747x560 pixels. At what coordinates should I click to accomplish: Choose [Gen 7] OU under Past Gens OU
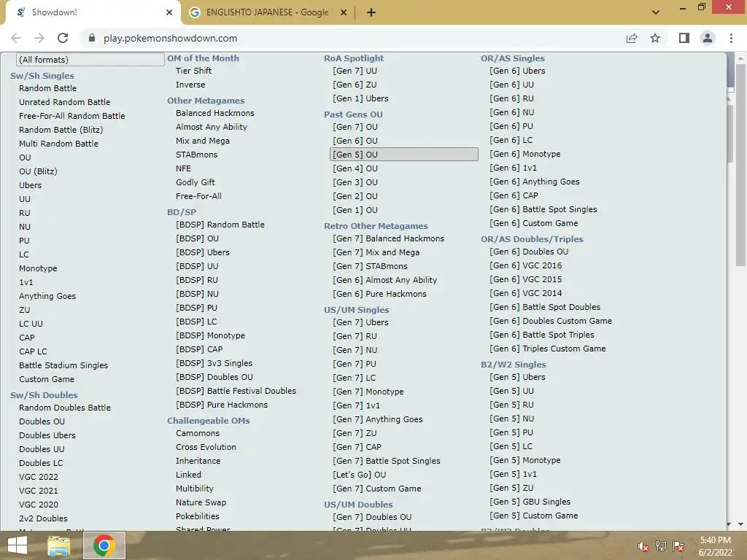pyautogui.click(x=355, y=127)
